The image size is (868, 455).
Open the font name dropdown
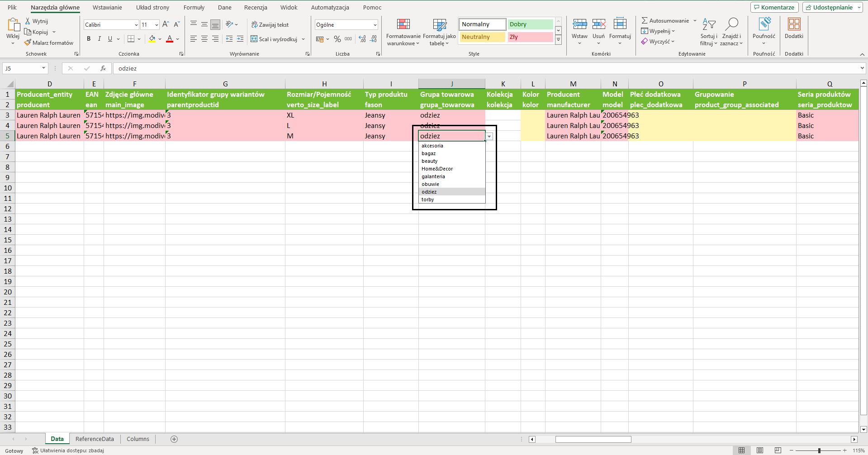(136, 24)
